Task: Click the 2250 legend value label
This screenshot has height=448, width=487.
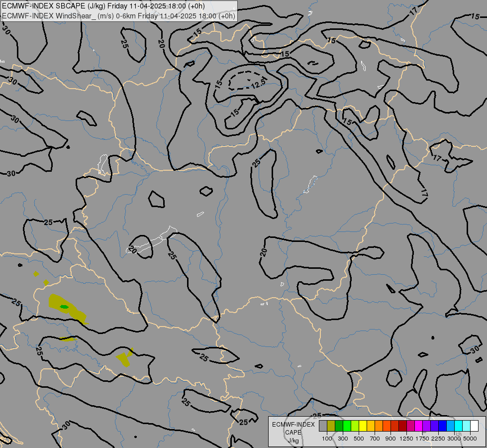Action: (438, 439)
